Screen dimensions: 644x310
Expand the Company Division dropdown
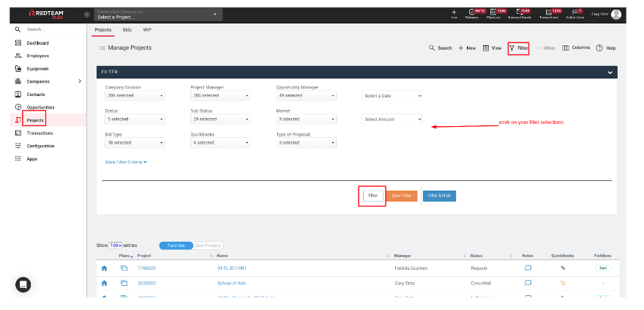coord(135,95)
